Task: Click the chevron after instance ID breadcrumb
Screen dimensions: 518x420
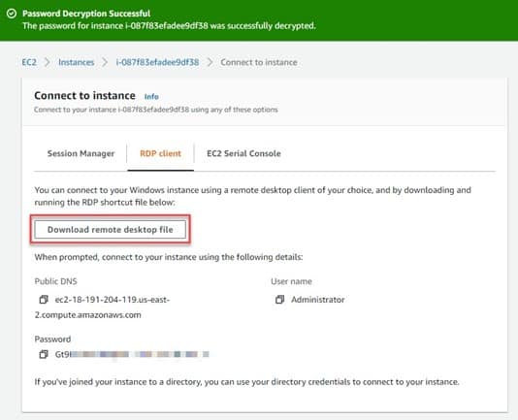Action: (x=210, y=62)
